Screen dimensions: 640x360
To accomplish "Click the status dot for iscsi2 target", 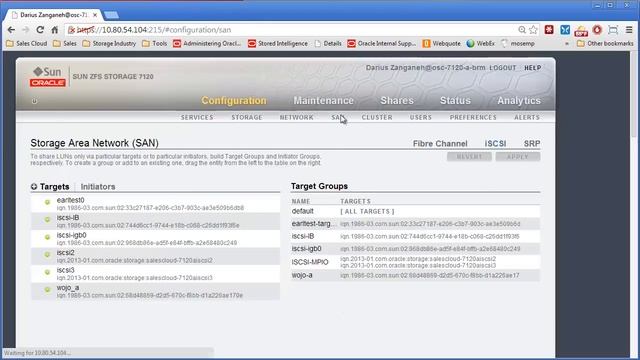I will click(47, 255).
